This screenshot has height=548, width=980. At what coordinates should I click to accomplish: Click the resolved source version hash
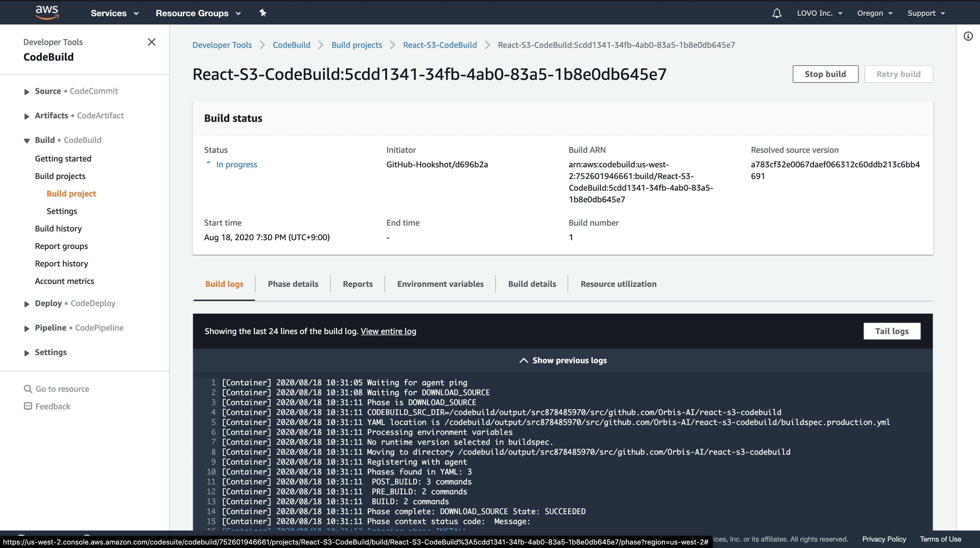[835, 170]
